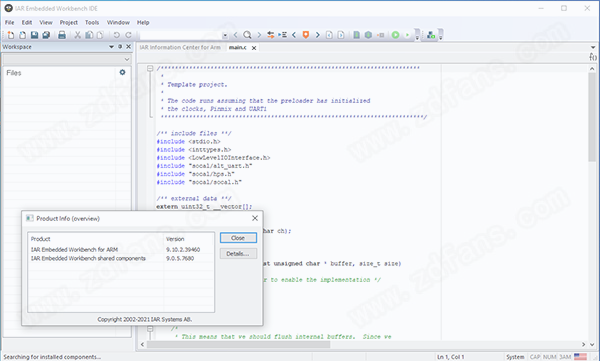
Task: Switch to IAR Information Center tab
Action: pyautogui.click(x=180, y=47)
